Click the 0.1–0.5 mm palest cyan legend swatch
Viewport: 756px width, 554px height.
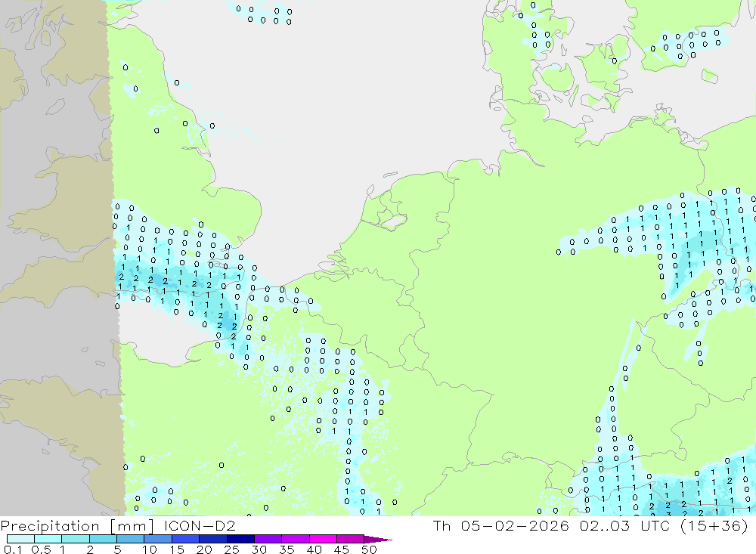20,539
